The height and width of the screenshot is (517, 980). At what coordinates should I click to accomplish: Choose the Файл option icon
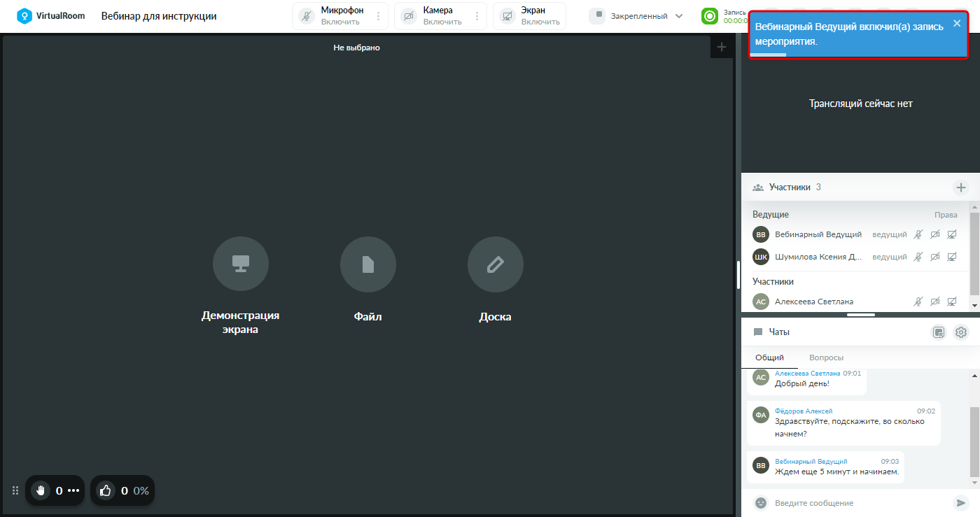(x=368, y=264)
